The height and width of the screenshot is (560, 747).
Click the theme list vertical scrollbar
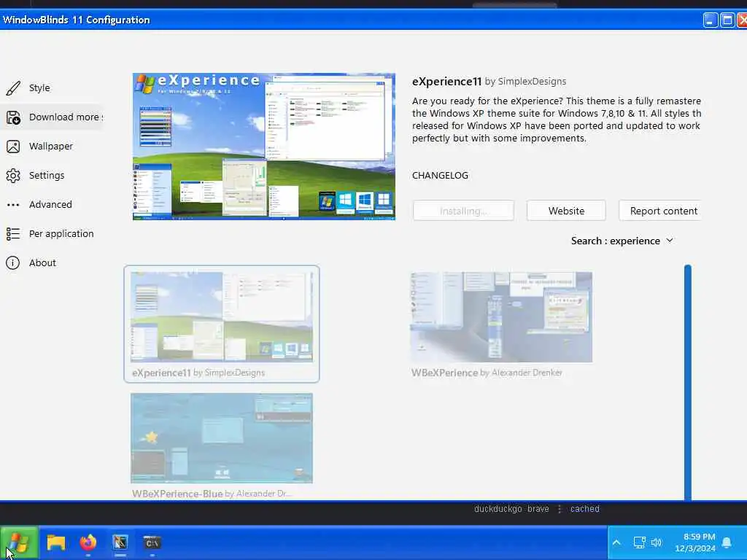(687, 383)
